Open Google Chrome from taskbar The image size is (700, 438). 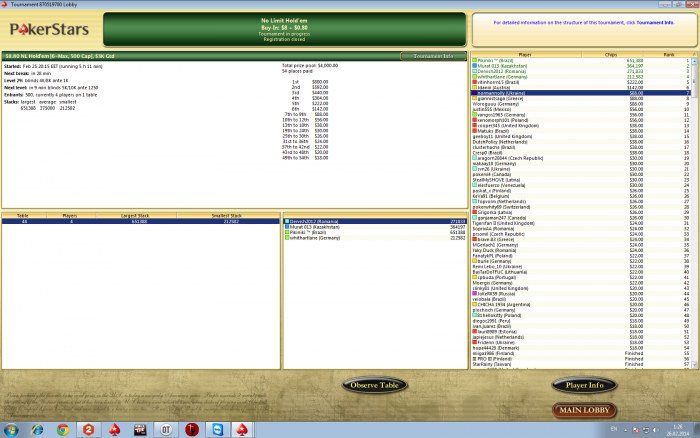63,430
